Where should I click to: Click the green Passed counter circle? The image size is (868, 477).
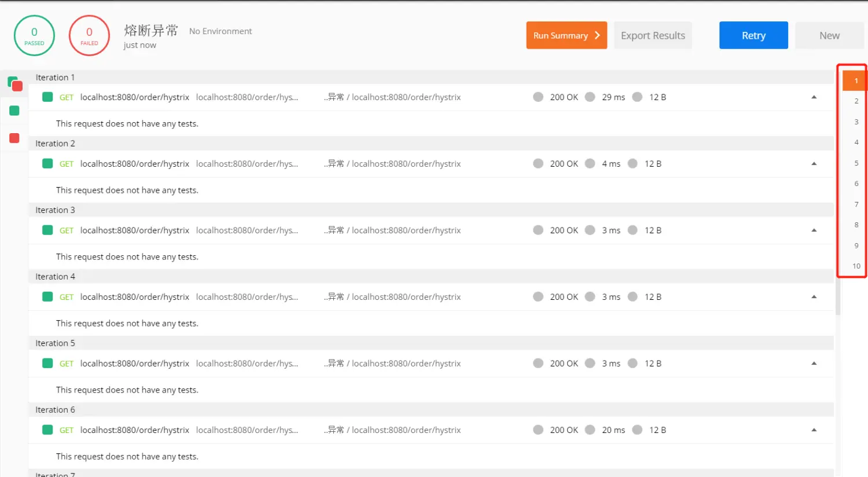(x=34, y=36)
